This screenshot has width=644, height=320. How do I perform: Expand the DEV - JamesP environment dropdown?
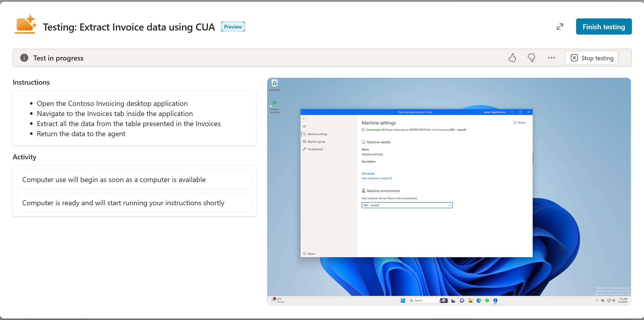coord(407,205)
